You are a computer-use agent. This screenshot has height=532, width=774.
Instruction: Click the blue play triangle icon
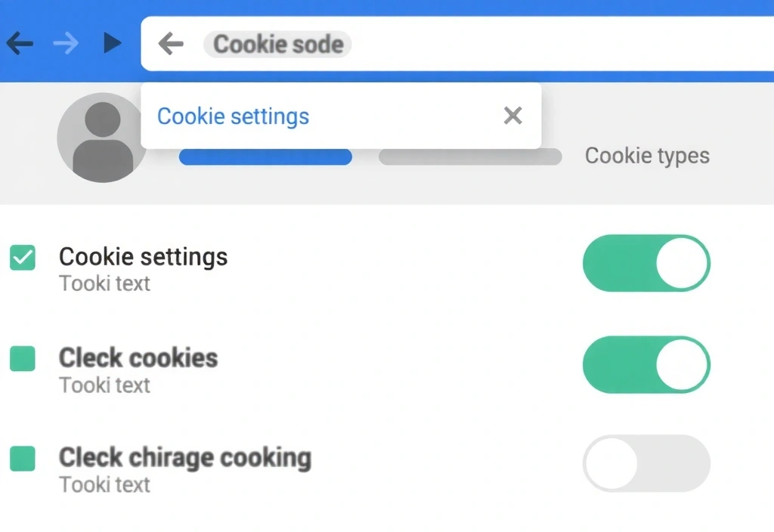[112, 43]
